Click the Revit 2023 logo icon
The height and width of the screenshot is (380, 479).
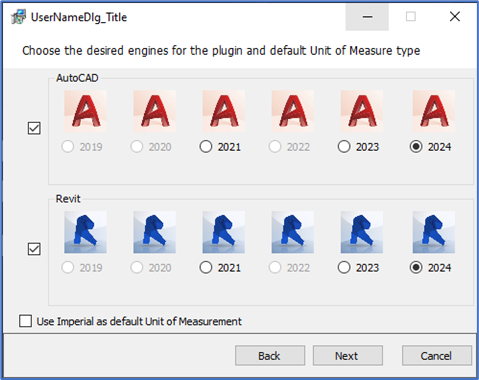pos(362,232)
